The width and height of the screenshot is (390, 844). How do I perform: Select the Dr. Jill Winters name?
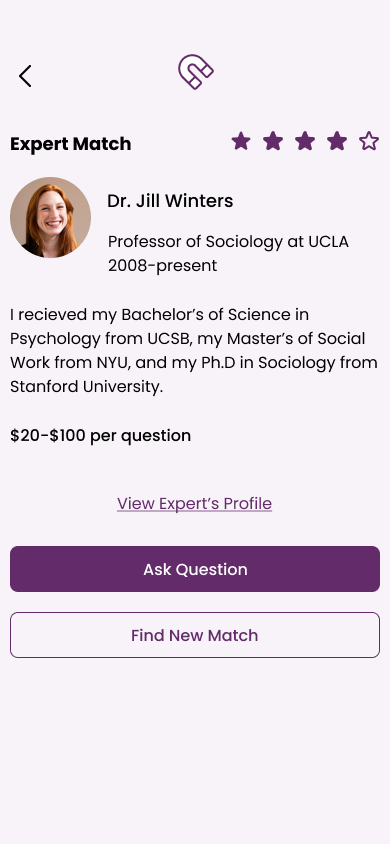(170, 201)
